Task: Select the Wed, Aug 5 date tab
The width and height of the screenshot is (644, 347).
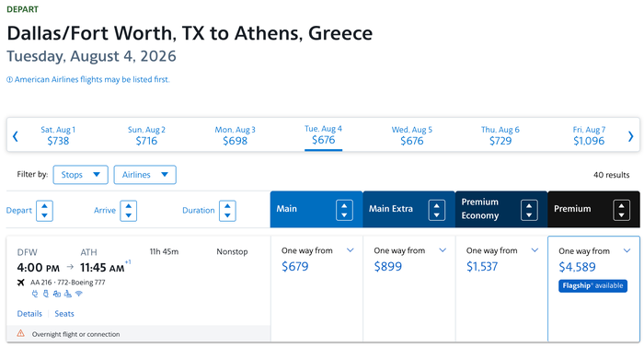Action: tap(412, 135)
